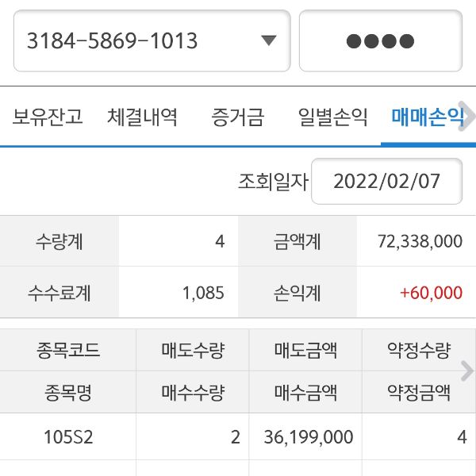Select the 매매손익 tab
476x476 pixels.
(425, 118)
